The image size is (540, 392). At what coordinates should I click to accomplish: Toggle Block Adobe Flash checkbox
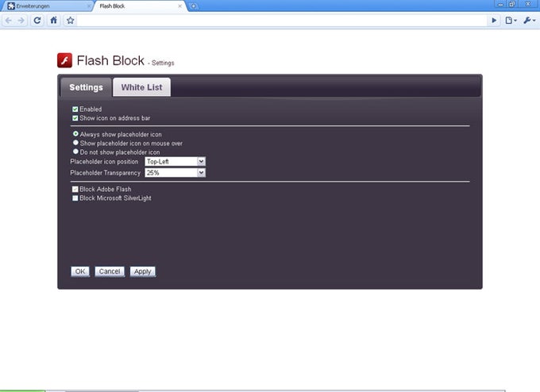click(x=75, y=190)
